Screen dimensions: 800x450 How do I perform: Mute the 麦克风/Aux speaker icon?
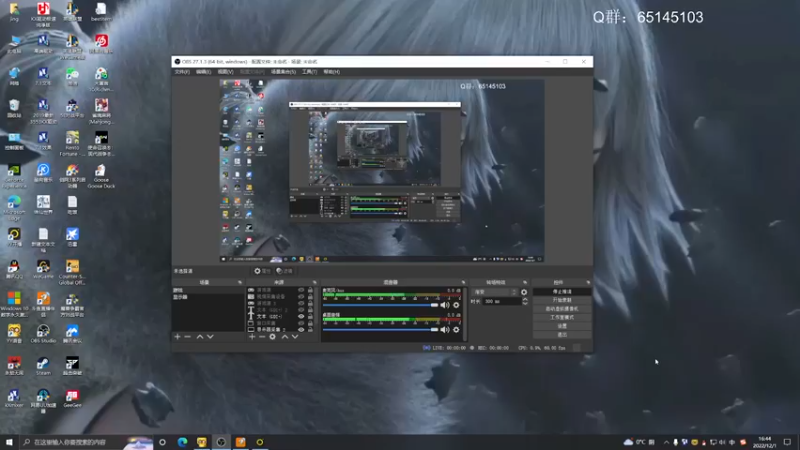click(445, 305)
